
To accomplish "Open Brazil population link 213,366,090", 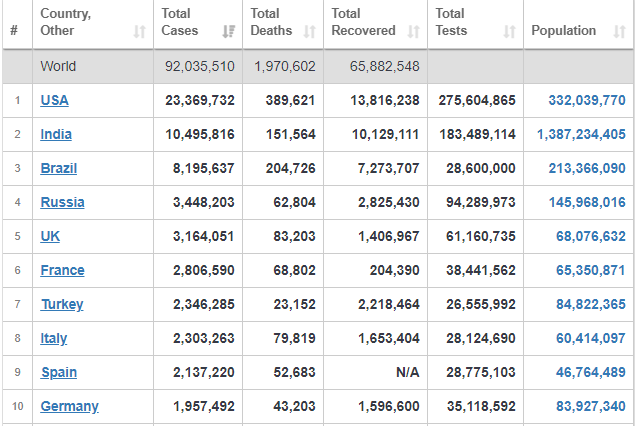I will coord(587,168).
